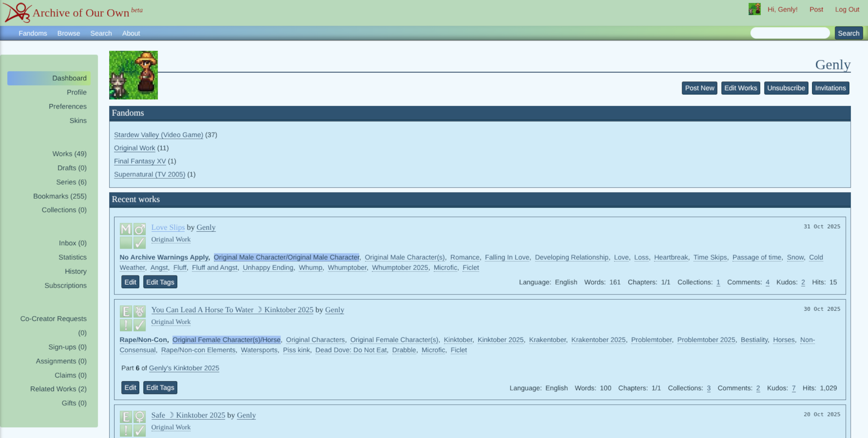The height and width of the screenshot is (438, 868).
Task: Click the Archive of Our Own logo
Action: click(x=17, y=13)
